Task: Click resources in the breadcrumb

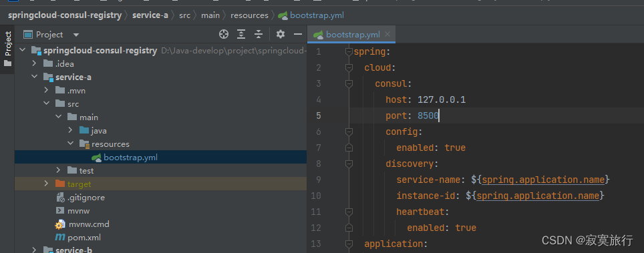Action: click(249, 15)
